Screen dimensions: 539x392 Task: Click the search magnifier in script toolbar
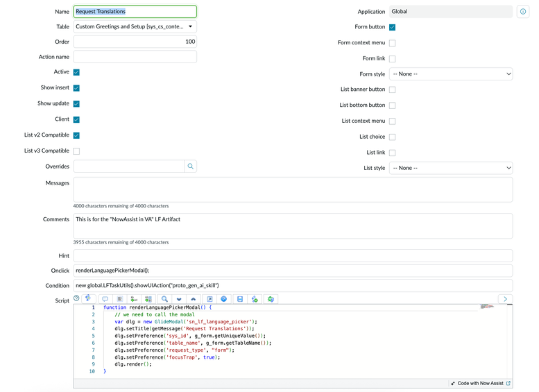point(164,299)
